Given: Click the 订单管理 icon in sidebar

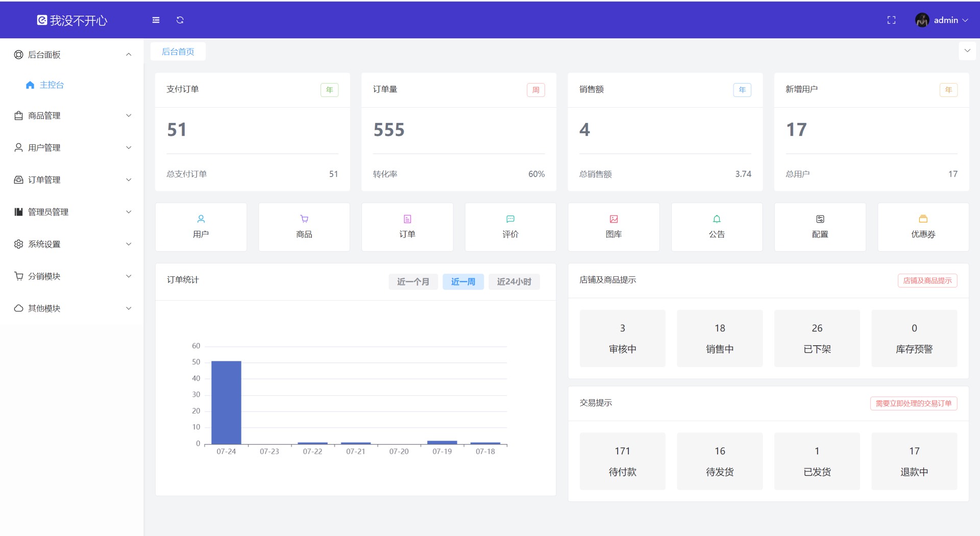Looking at the screenshot, I should pyautogui.click(x=18, y=180).
